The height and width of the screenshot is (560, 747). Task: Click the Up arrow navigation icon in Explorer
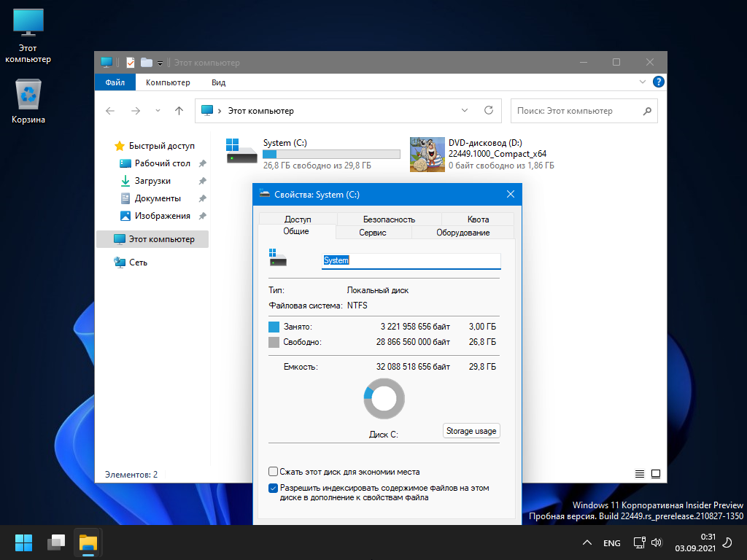pos(179,111)
